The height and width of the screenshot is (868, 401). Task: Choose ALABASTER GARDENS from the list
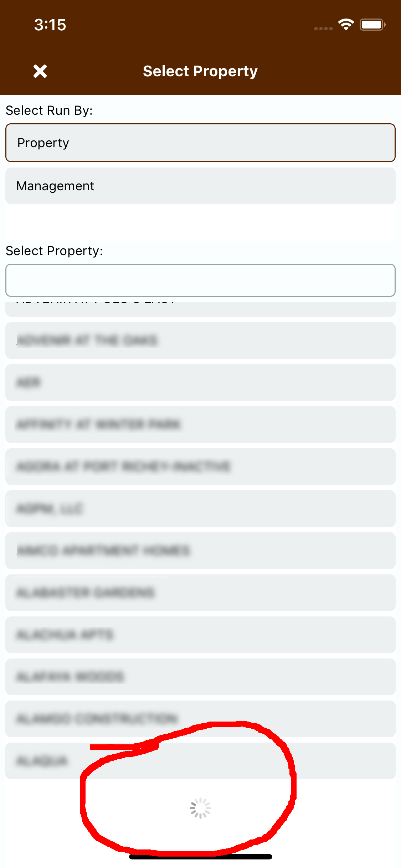[x=200, y=593]
